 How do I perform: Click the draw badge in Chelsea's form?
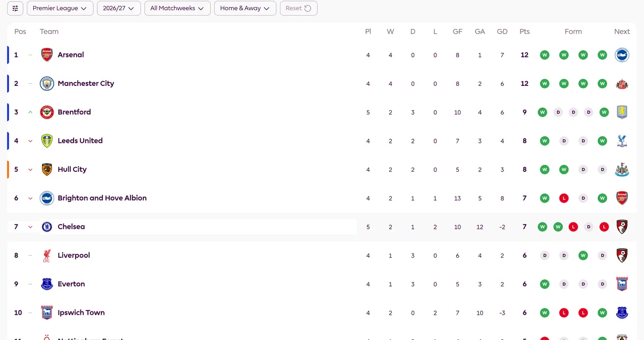point(589,227)
